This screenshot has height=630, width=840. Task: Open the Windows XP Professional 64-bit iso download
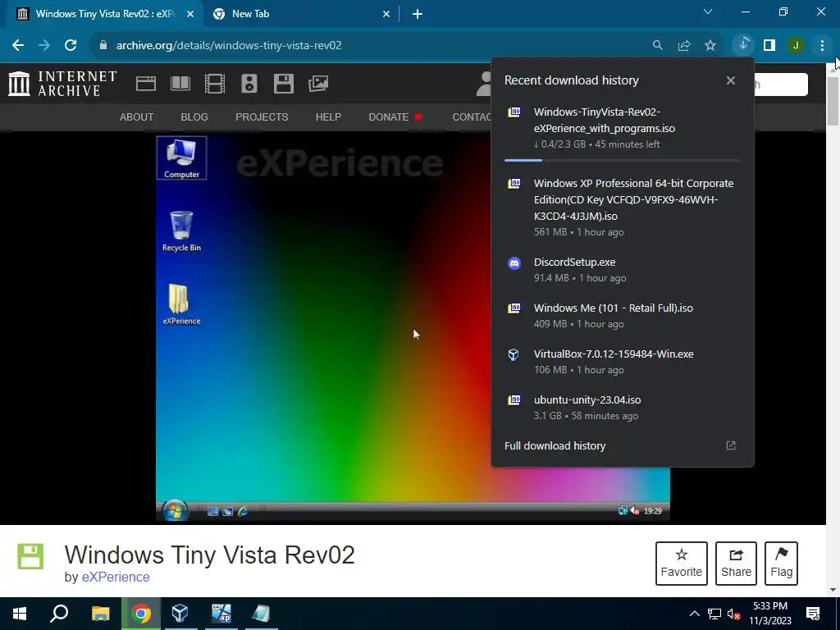pyautogui.click(x=623, y=208)
